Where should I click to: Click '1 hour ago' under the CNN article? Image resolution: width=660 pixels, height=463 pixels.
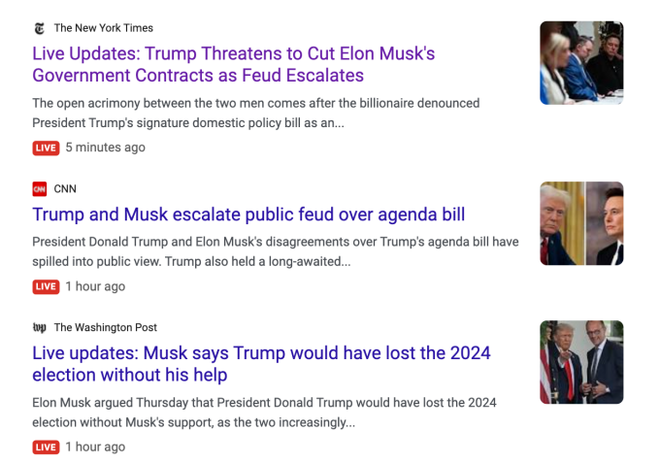coord(95,287)
